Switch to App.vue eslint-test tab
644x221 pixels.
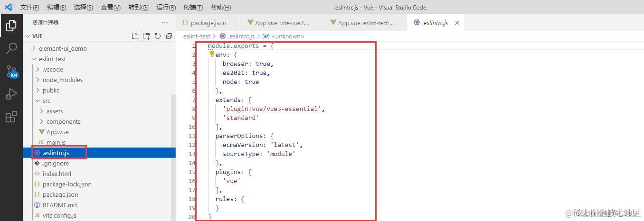[x=364, y=23]
